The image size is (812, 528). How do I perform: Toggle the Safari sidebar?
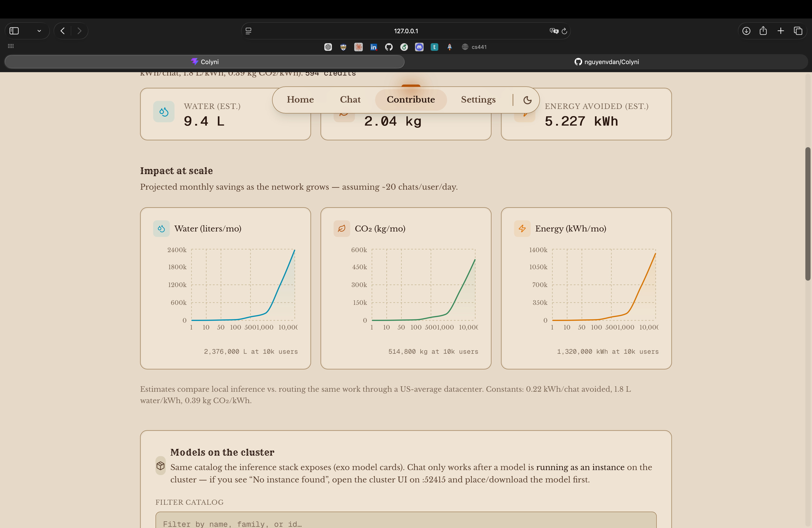click(14, 31)
